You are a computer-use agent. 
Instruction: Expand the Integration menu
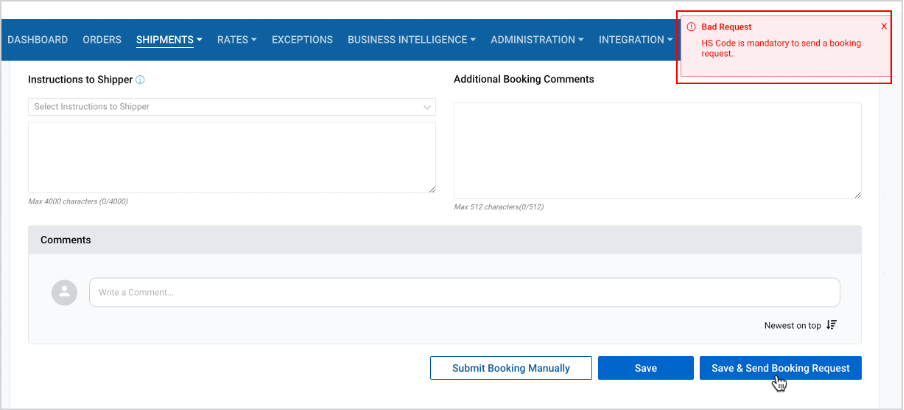click(636, 40)
